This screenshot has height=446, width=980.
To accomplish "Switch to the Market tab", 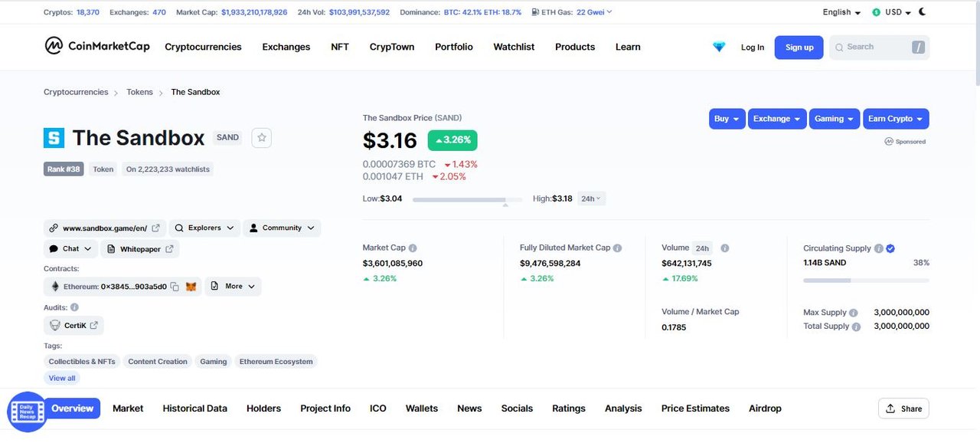I will coord(128,408).
